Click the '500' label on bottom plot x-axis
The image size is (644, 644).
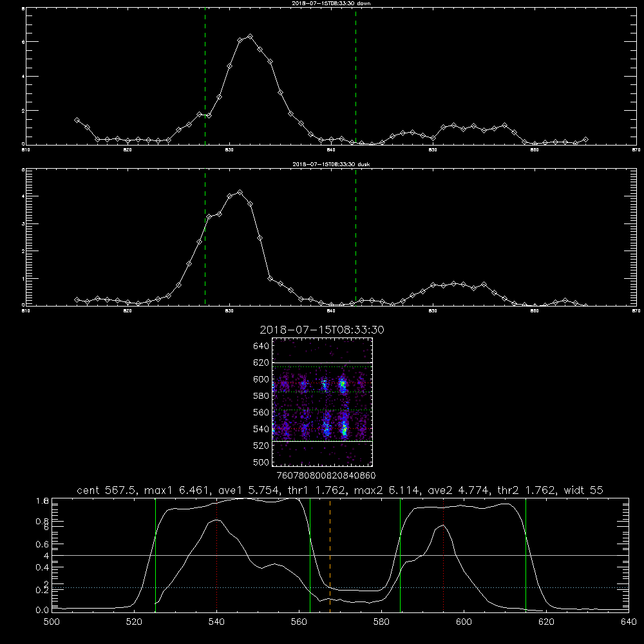52,622
